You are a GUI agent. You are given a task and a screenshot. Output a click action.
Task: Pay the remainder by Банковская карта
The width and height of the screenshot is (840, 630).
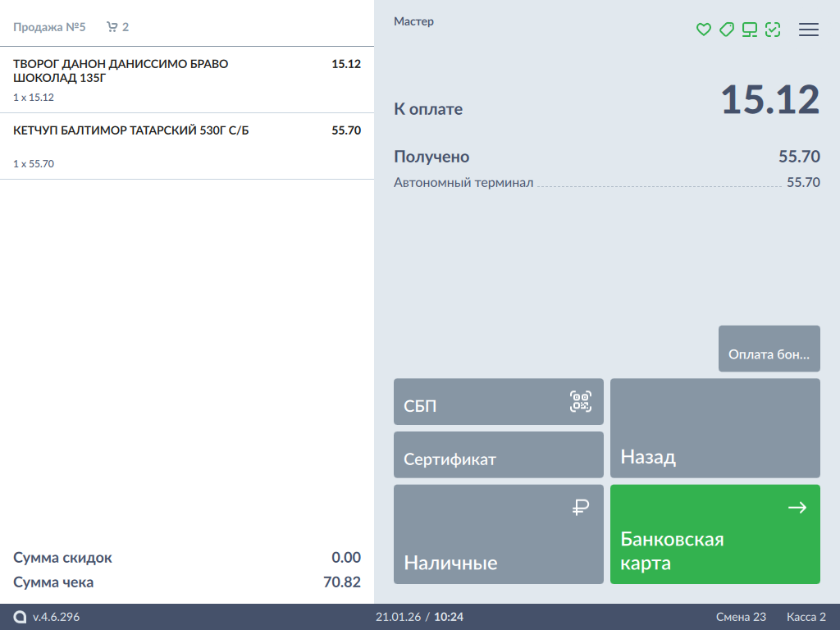coord(714,535)
